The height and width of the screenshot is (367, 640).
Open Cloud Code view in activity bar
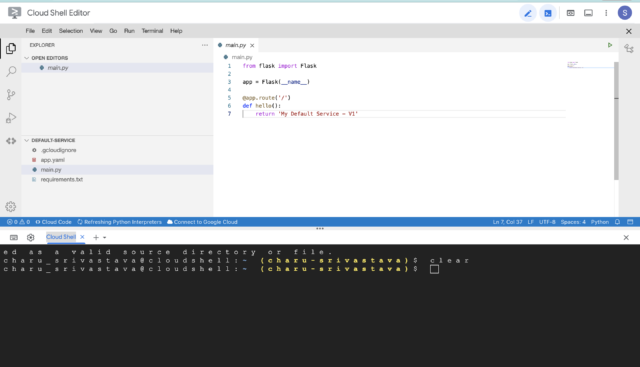pos(11,141)
